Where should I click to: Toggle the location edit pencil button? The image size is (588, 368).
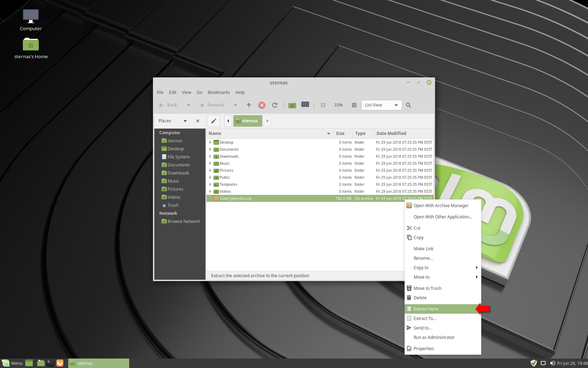coord(214,121)
